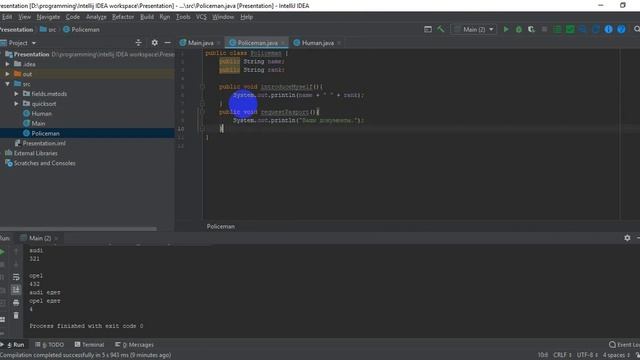Image resolution: width=640 pixels, height=360 pixels.
Task: Click the Stop square in top toolbar
Action: (544, 29)
